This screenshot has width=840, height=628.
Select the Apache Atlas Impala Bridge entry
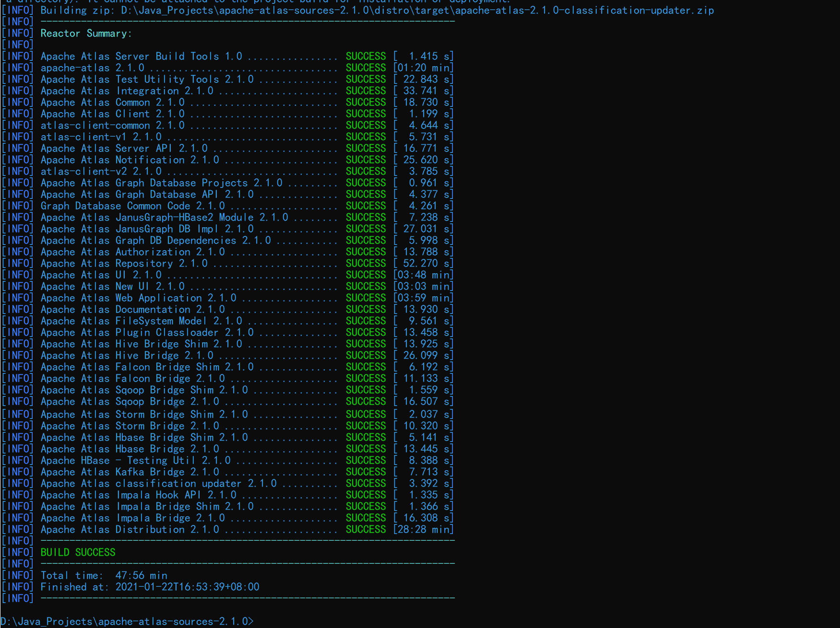point(130,518)
